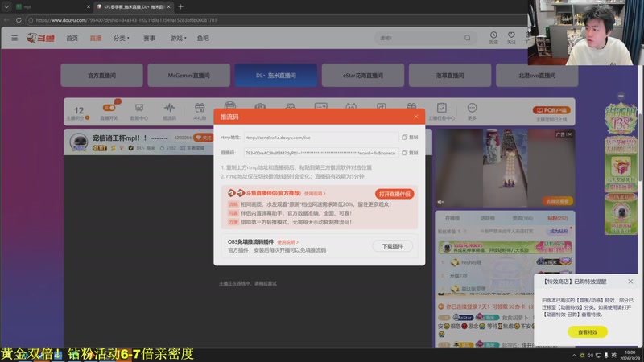
Task: View the 主播积分 12 points
Action: point(78,113)
